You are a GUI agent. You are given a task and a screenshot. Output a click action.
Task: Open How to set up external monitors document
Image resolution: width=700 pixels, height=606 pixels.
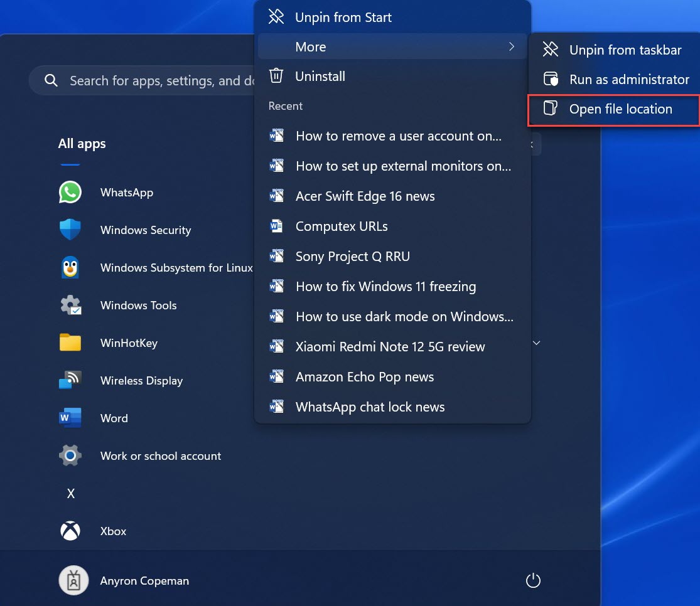pyautogui.click(x=392, y=166)
